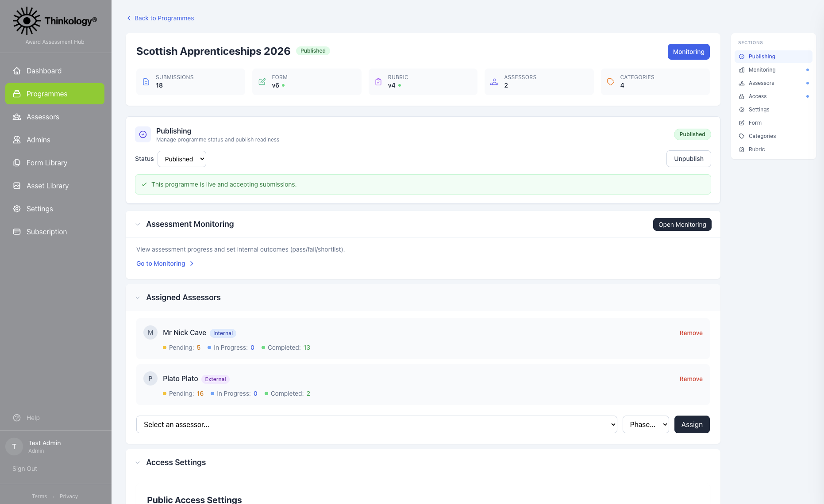Click the Thinkology eye logo
The width and height of the screenshot is (824, 504).
[27, 21]
